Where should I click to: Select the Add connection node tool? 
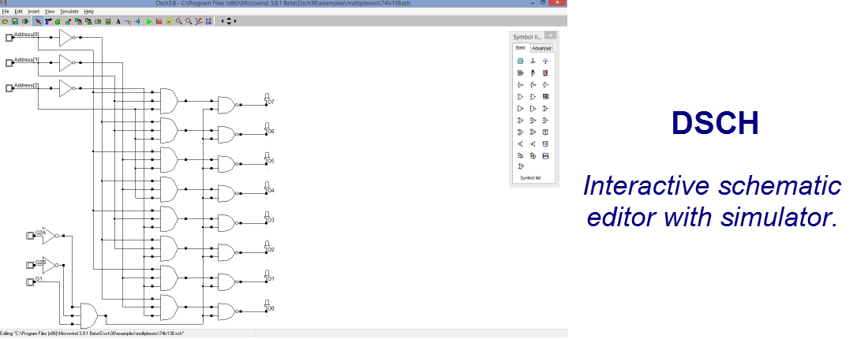138,21
